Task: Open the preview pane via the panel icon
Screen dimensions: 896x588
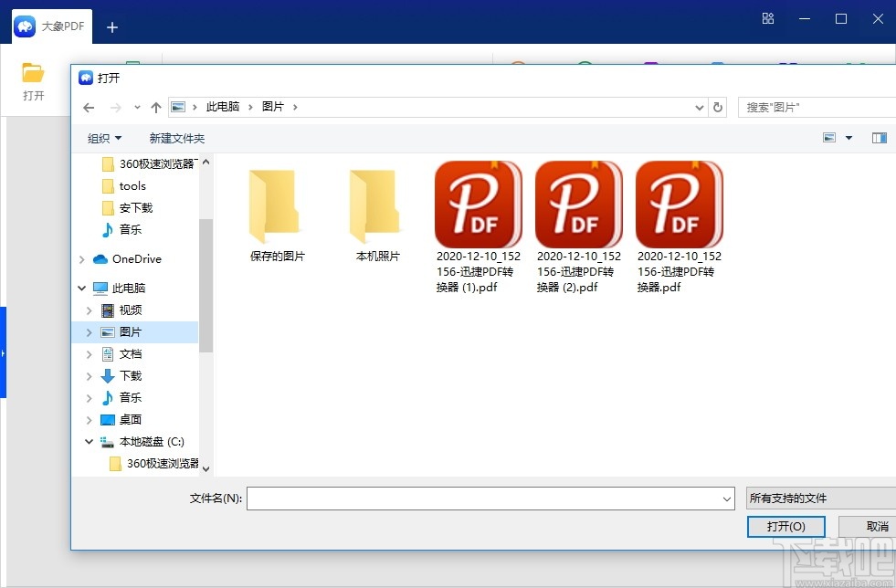Action: tap(880, 137)
